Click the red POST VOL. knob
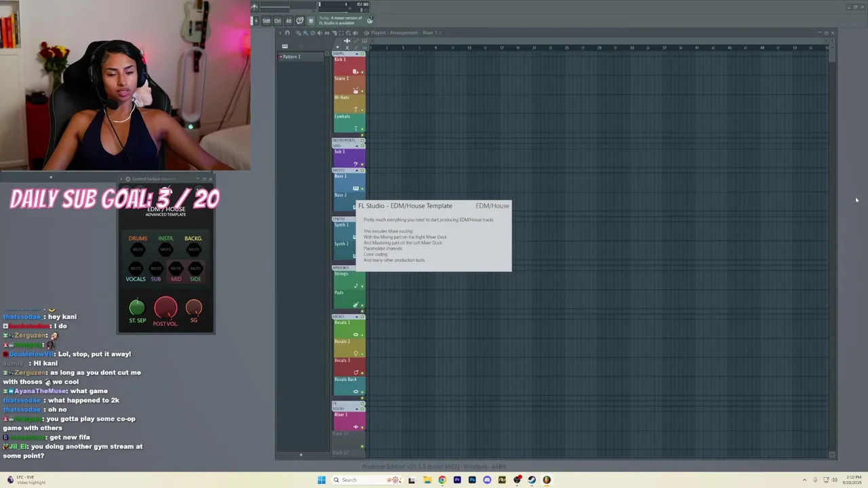Viewport: 868px width, 488px height. point(165,308)
